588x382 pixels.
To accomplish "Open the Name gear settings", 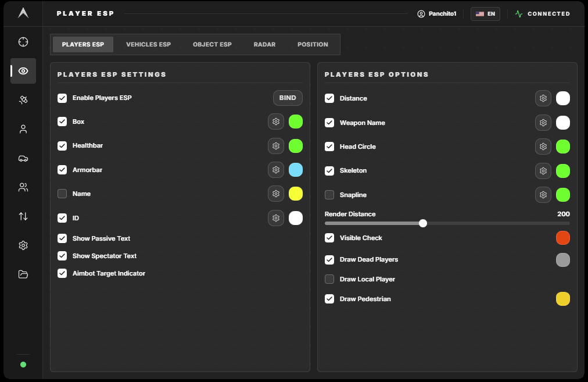I will tap(276, 194).
